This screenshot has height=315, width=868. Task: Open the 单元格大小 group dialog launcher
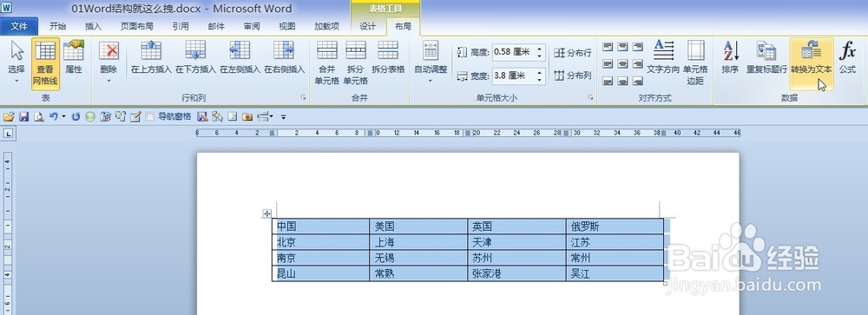[590, 97]
